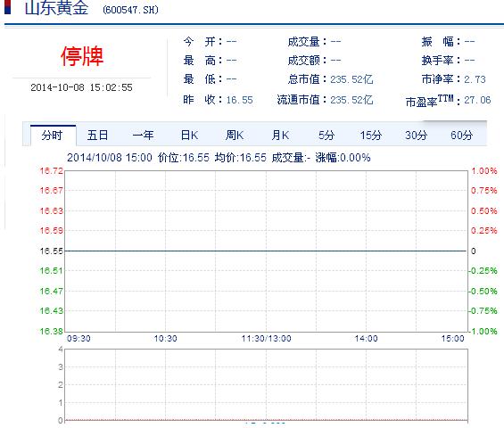Click the 换手率 label
This screenshot has width=504, height=428.
pos(441,60)
